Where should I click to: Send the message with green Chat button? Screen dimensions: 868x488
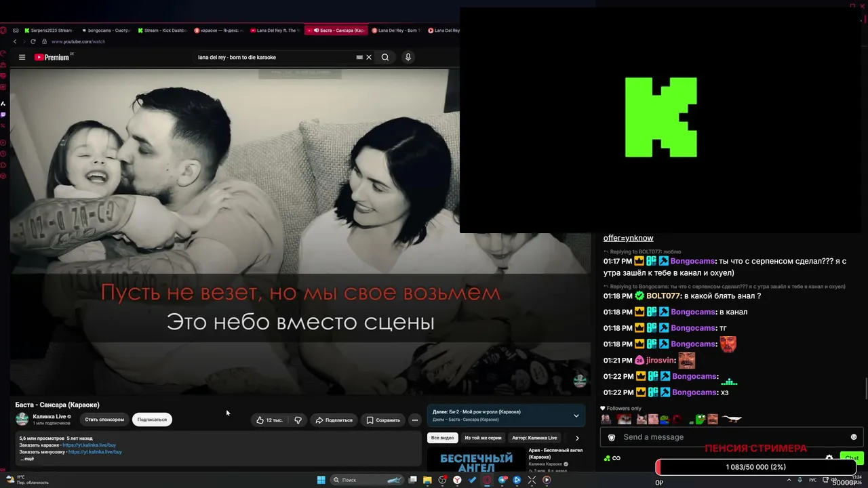point(852,458)
